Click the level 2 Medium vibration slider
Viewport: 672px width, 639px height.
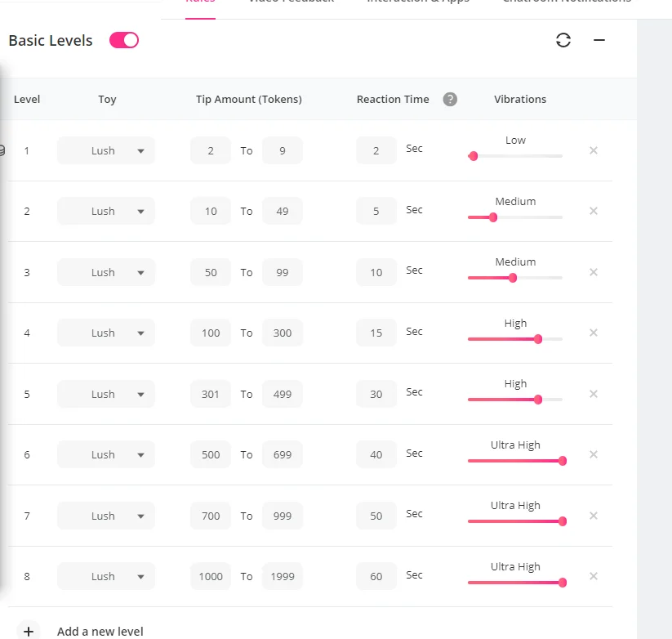pyautogui.click(x=515, y=217)
